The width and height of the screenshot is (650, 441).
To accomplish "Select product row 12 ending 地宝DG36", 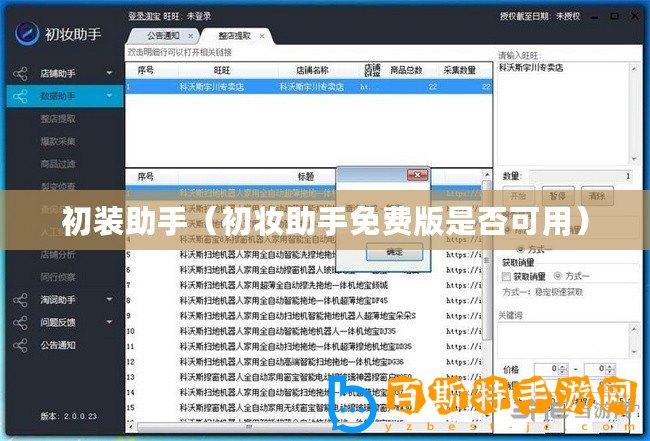I will [304, 362].
